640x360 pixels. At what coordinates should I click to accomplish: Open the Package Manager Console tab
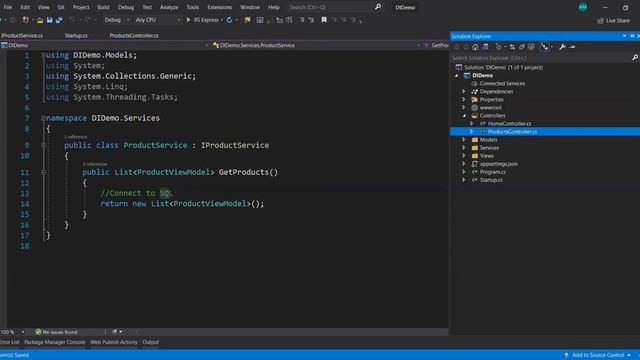(x=55, y=342)
